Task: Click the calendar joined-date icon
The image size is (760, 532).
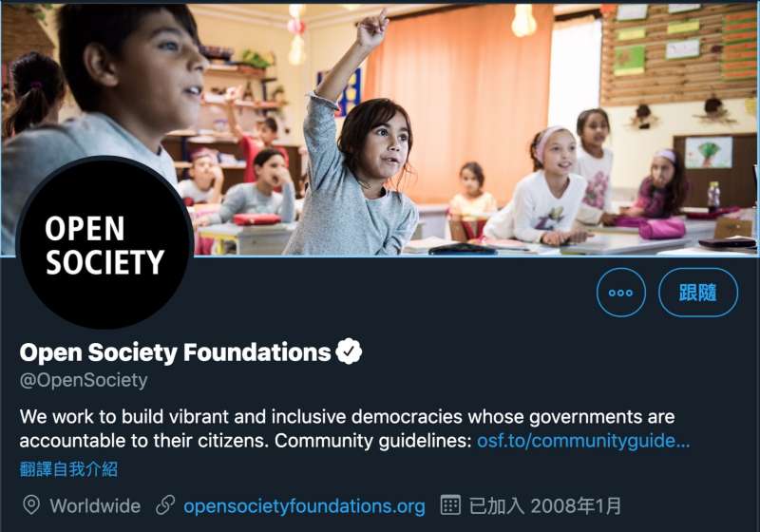Action: [x=450, y=504]
